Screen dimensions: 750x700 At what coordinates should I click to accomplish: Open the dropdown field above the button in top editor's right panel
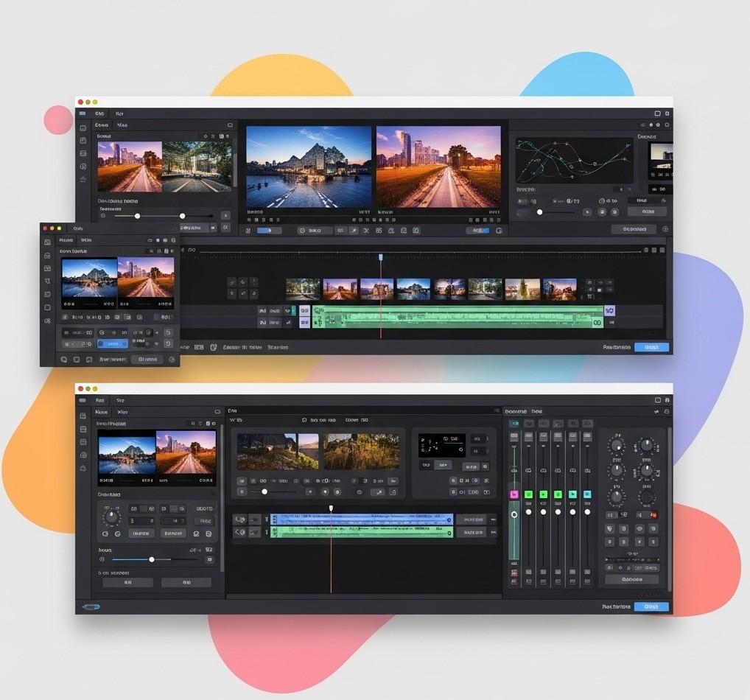[647, 200]
